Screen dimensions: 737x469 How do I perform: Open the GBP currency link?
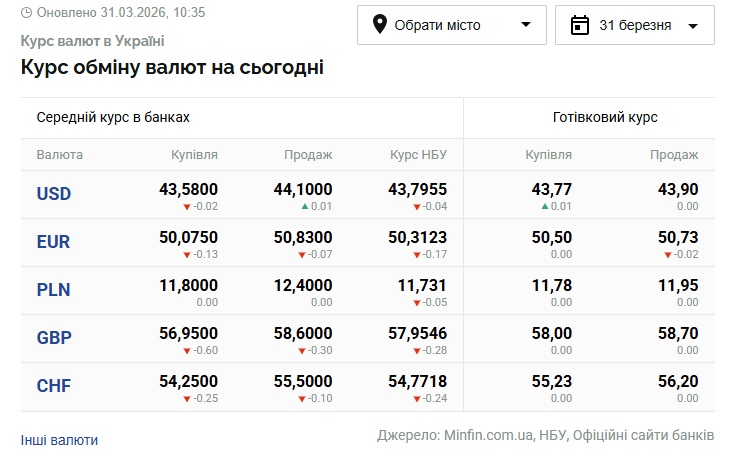[x=54, y=338]
